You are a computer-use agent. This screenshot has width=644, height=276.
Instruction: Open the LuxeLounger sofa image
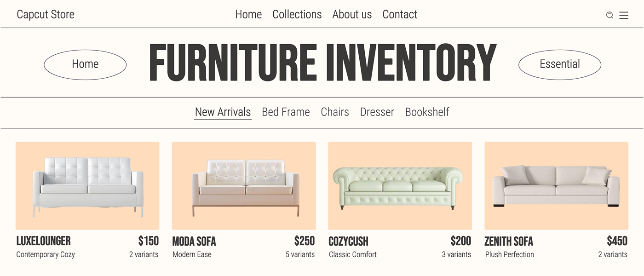[87, 185]
